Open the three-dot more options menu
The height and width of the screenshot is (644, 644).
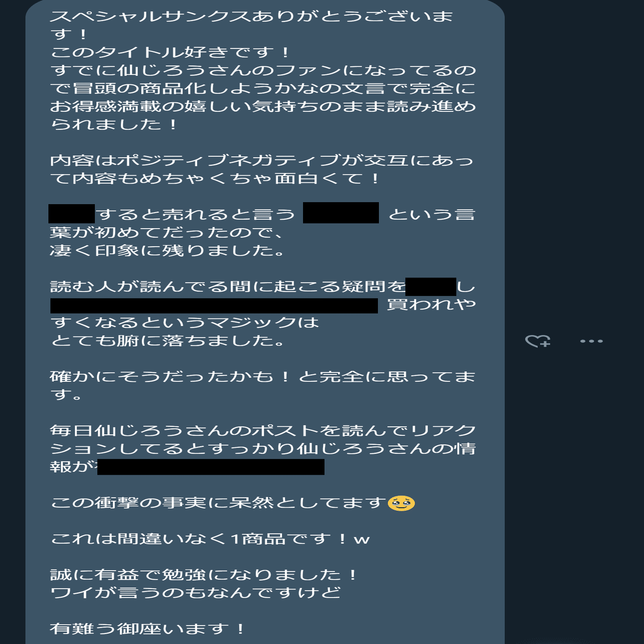[x=592, y=341]
